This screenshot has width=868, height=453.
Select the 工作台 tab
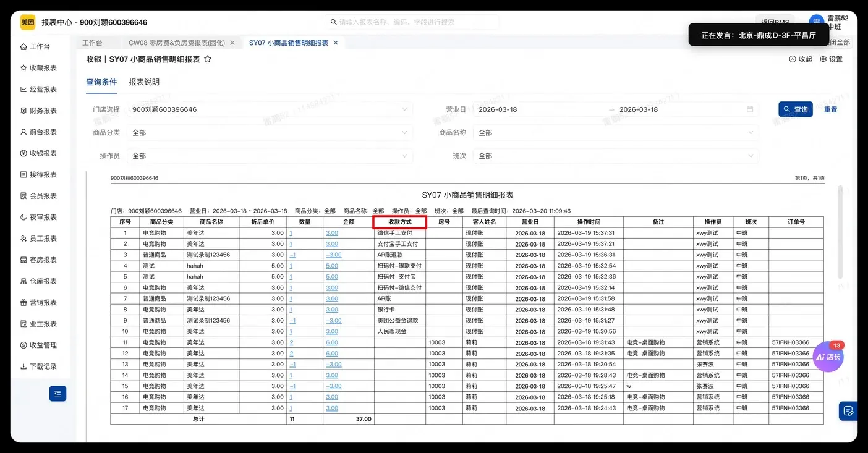[93, 42]
